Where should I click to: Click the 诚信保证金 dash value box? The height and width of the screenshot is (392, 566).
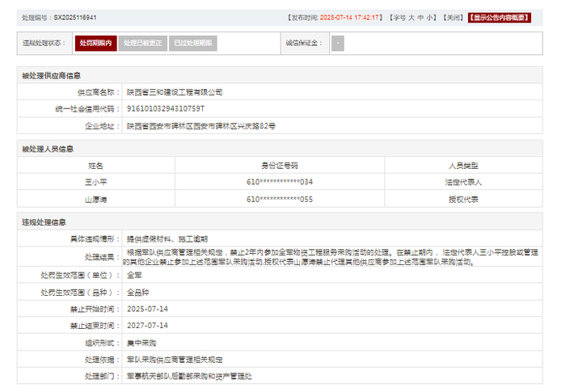337,44
